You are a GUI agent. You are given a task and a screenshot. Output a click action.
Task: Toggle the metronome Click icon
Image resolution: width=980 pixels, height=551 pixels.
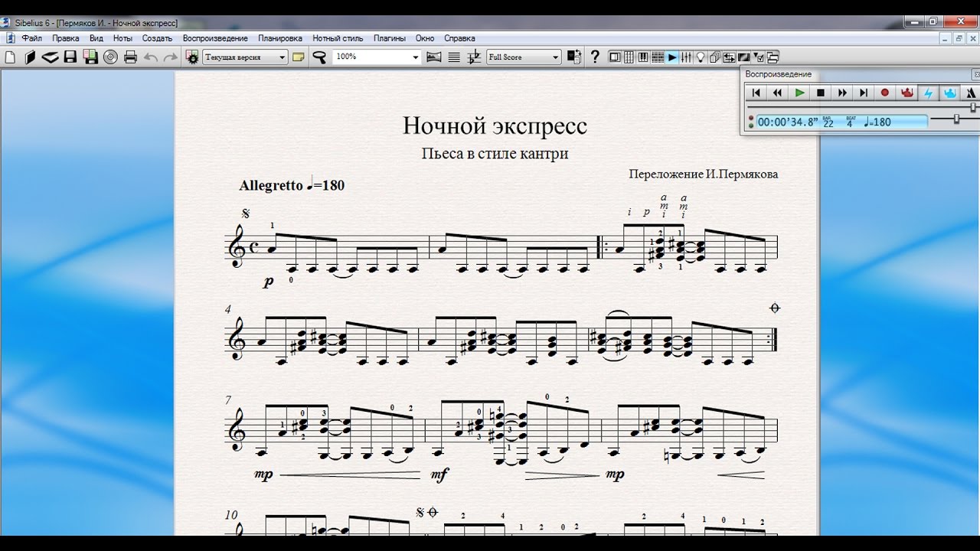click(971, 93)
